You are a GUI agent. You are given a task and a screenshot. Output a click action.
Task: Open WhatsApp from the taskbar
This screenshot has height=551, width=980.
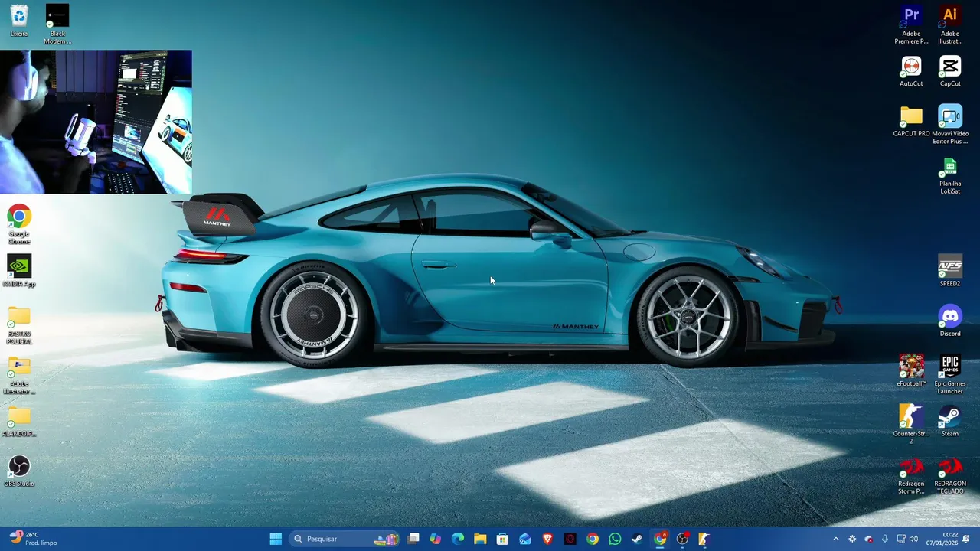coord(615,539)
